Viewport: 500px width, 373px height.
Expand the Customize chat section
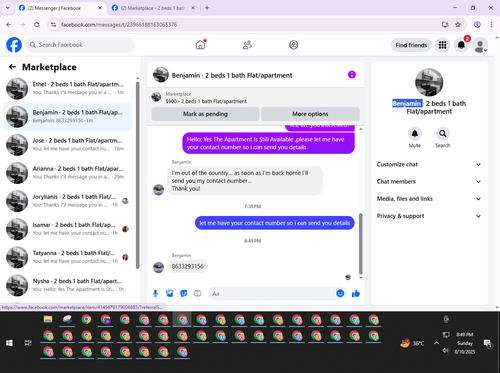[429, 164]
